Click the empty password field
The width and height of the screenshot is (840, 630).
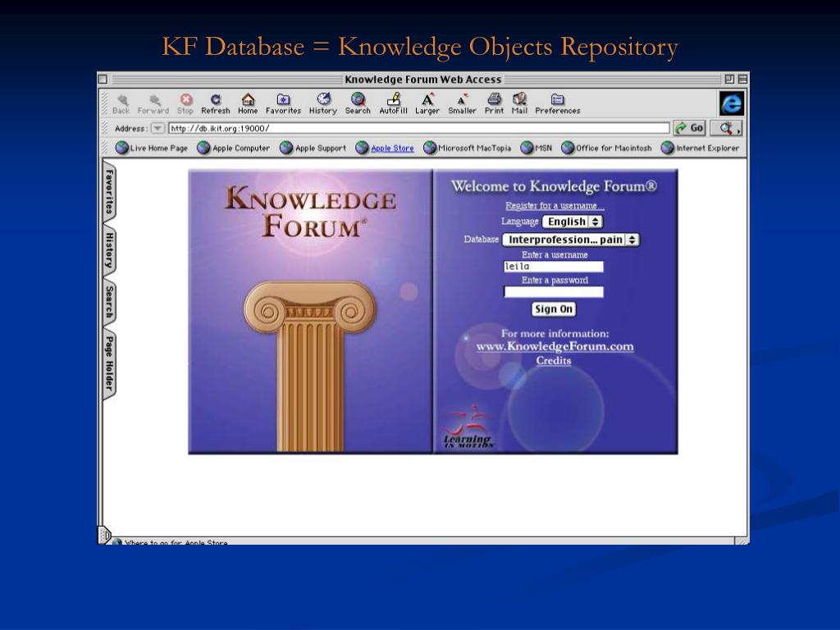[554, 292]
